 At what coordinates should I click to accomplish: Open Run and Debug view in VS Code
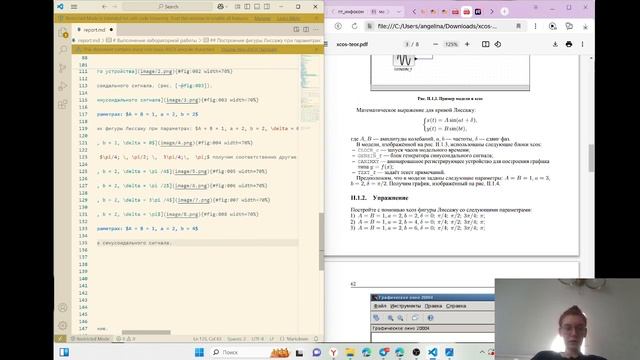pyautogui.click(x=63, y=86)
